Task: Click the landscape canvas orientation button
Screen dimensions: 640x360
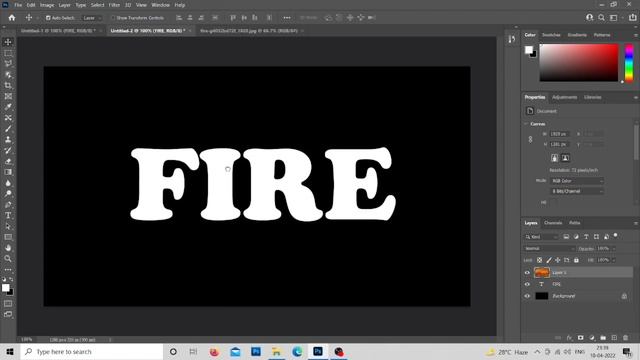Action: pos(565,158)
